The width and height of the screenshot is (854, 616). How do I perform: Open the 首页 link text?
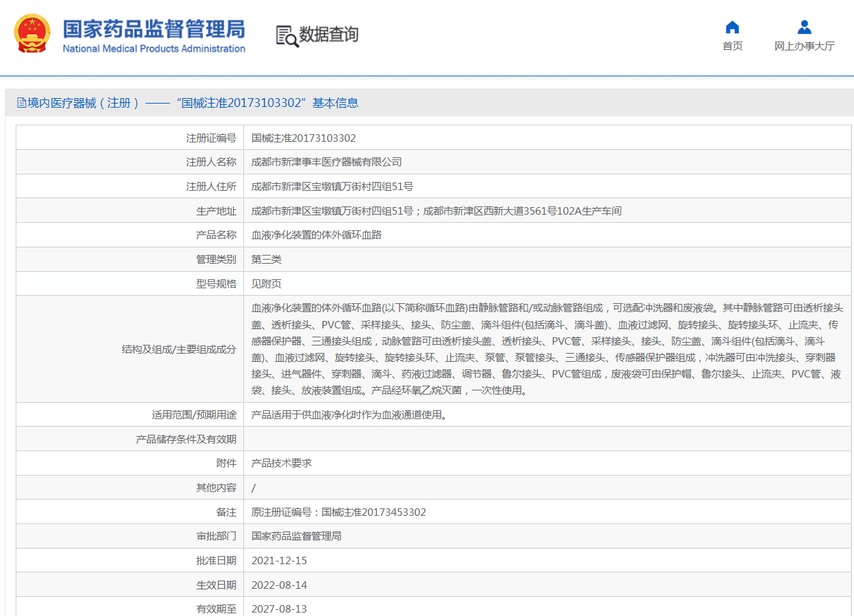(733, 46)
